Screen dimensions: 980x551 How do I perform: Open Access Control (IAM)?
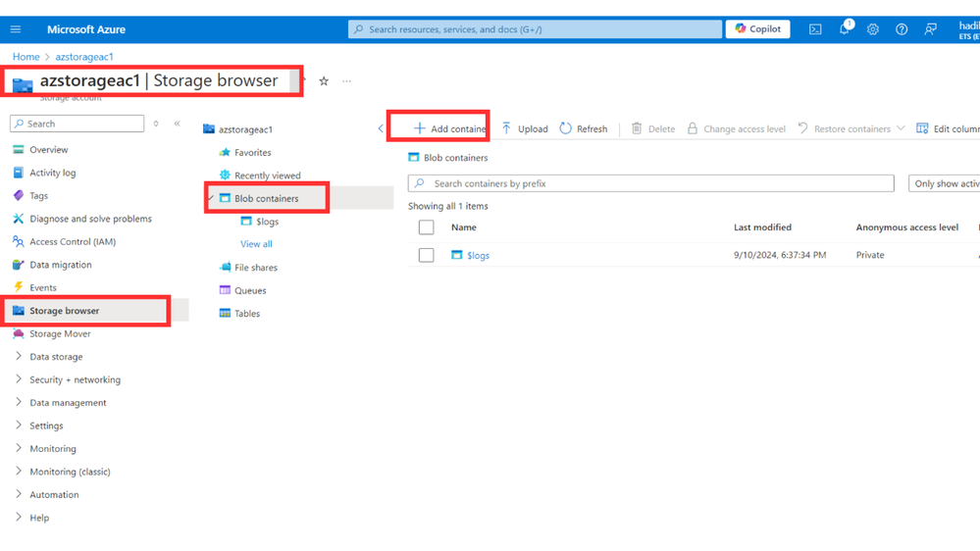[73, 242]
